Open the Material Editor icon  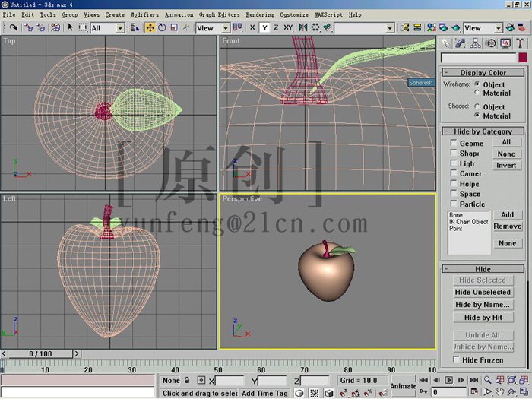431,27
